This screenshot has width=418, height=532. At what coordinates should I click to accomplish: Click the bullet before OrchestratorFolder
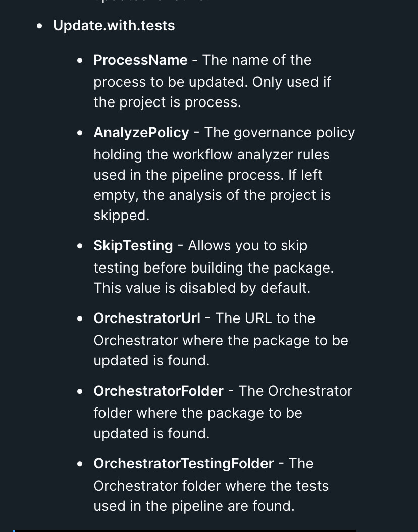(x=80, y=391)
